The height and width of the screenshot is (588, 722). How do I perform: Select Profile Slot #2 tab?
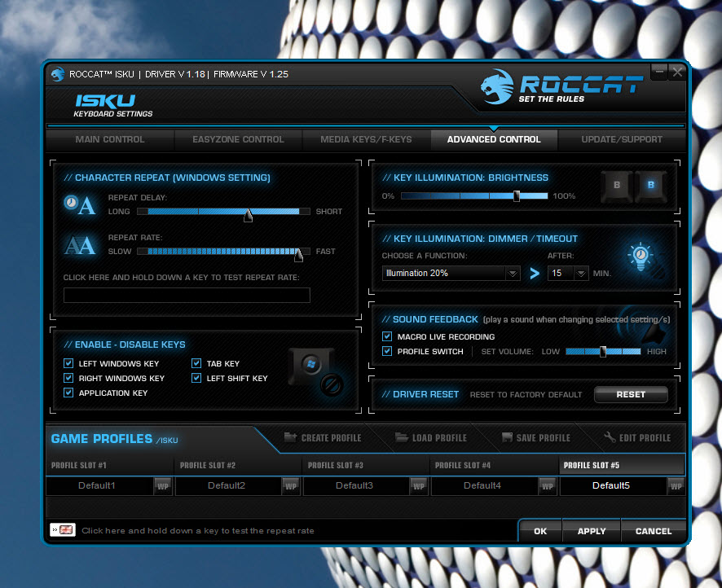[x=238, y=465]
